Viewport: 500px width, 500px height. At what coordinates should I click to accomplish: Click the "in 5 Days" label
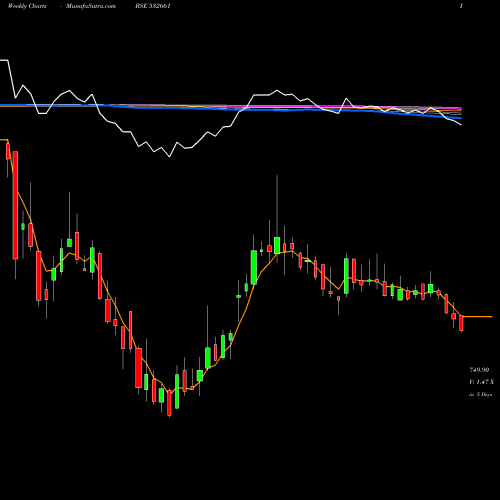(x=480, y=394)
